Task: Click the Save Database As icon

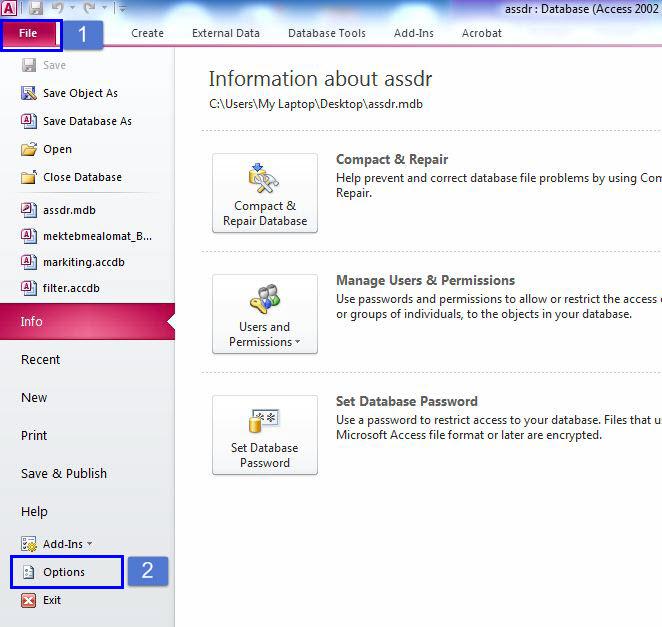Action: (x=29, y=121)
